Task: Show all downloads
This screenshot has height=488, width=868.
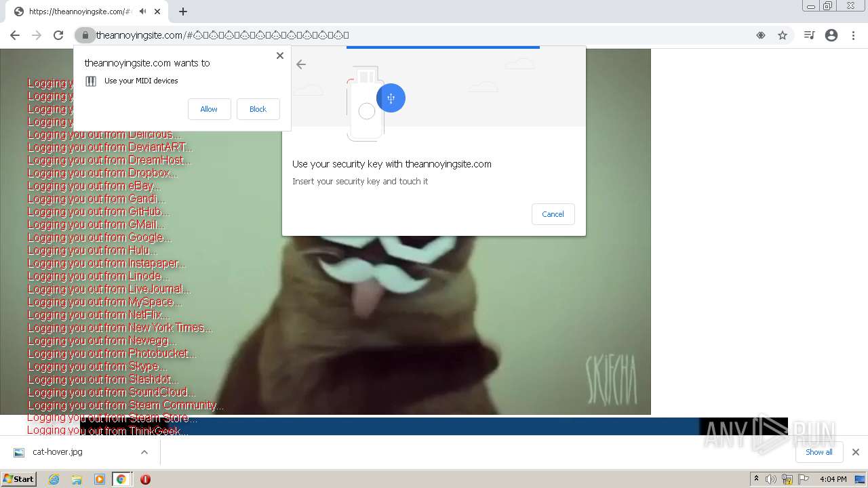Action: point(819,452)
